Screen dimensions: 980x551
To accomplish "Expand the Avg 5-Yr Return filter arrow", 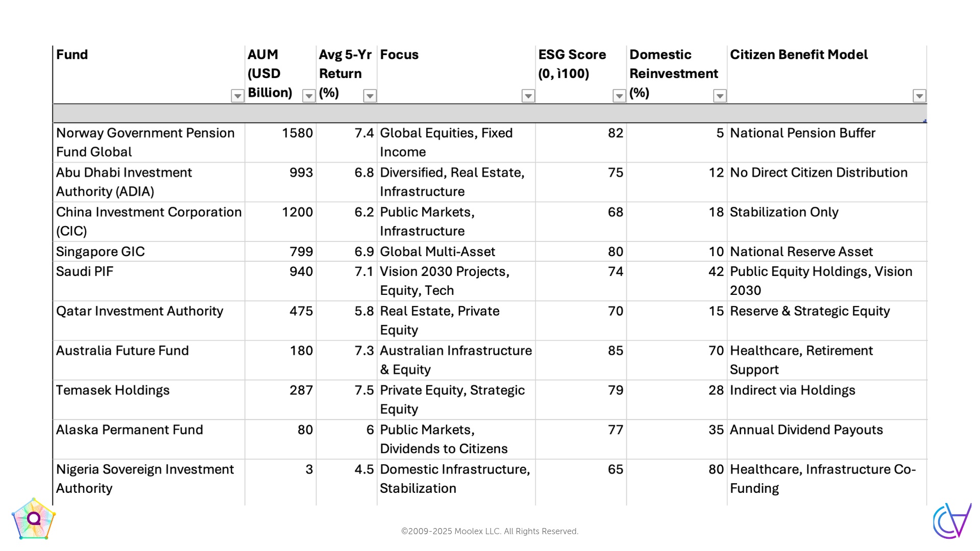I will [370, 96].
